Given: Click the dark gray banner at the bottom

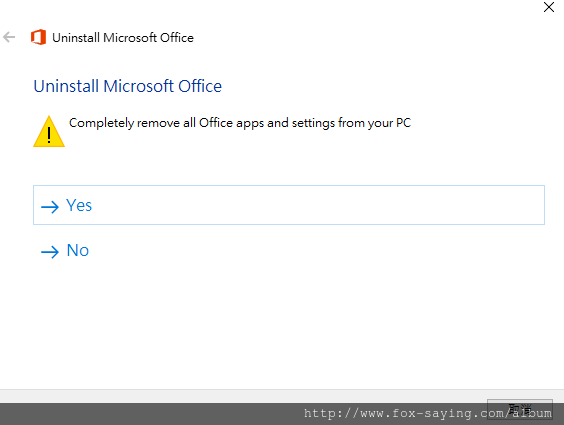Looking at the screenshot, I should click(151, 414).
